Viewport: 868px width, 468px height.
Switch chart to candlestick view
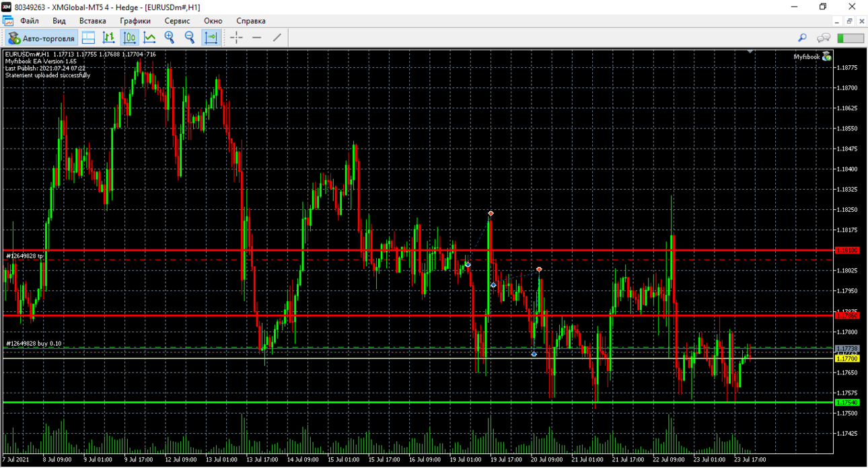(x=129, y=38)
